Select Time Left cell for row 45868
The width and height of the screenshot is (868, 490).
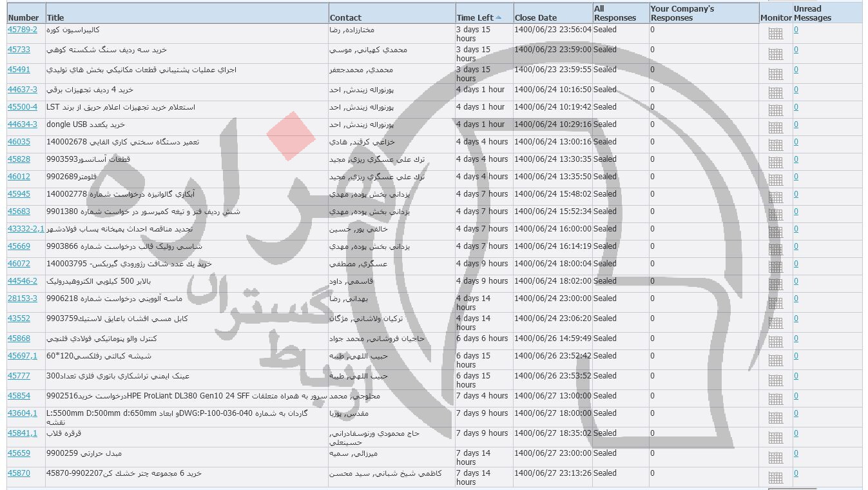(482, 338)
